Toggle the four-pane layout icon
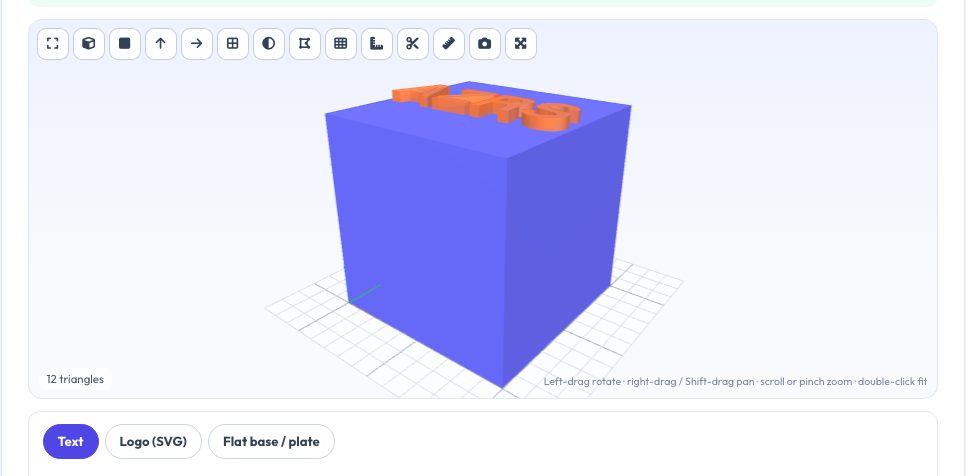 (x=233, y=44)
